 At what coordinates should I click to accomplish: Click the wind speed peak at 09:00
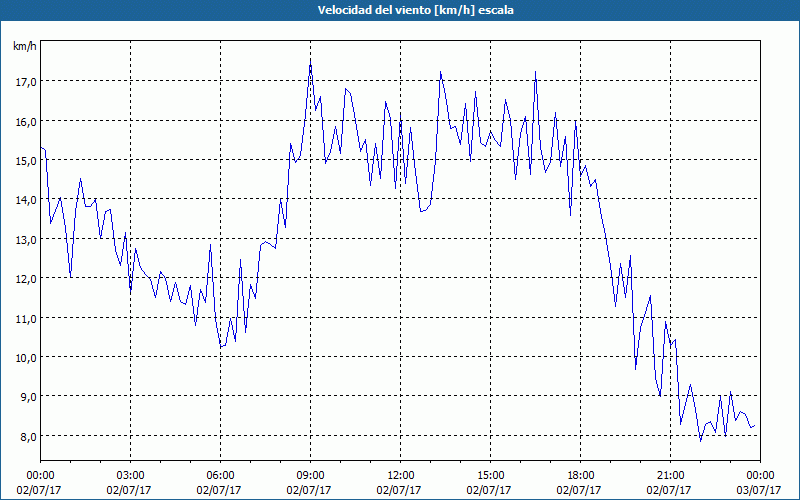point(311,61)
